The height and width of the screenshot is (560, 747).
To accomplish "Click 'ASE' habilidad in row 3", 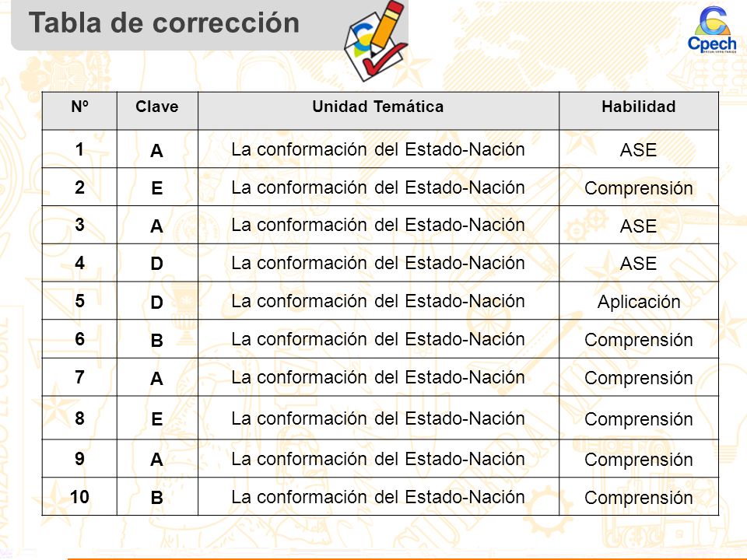I will coord(638,226).
